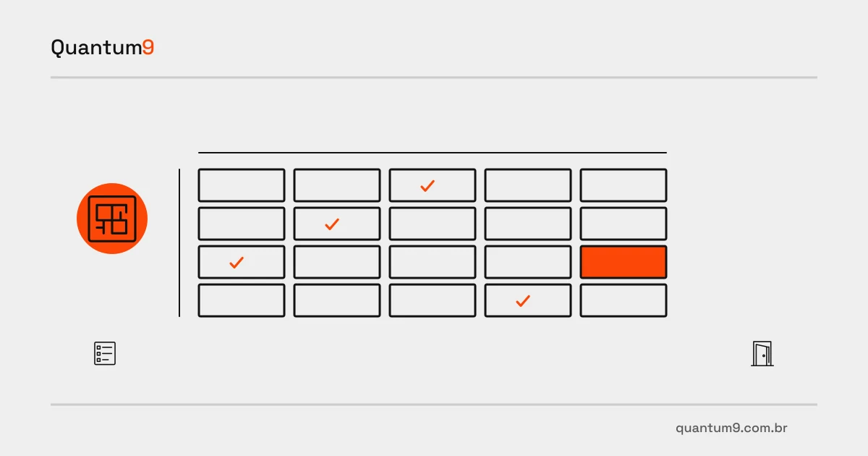Click the open door icon

tap(762, 354)
